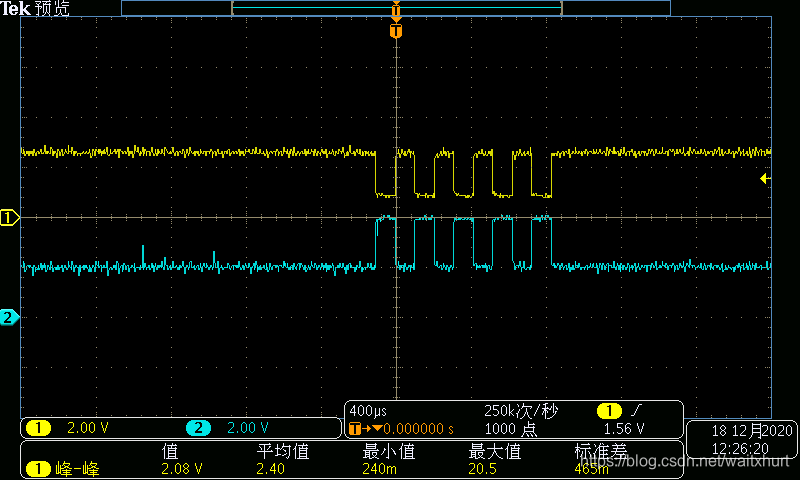The image size is (800, 480).
Task: Click the 峰-峰 measurement label
Action: point(78,469)
